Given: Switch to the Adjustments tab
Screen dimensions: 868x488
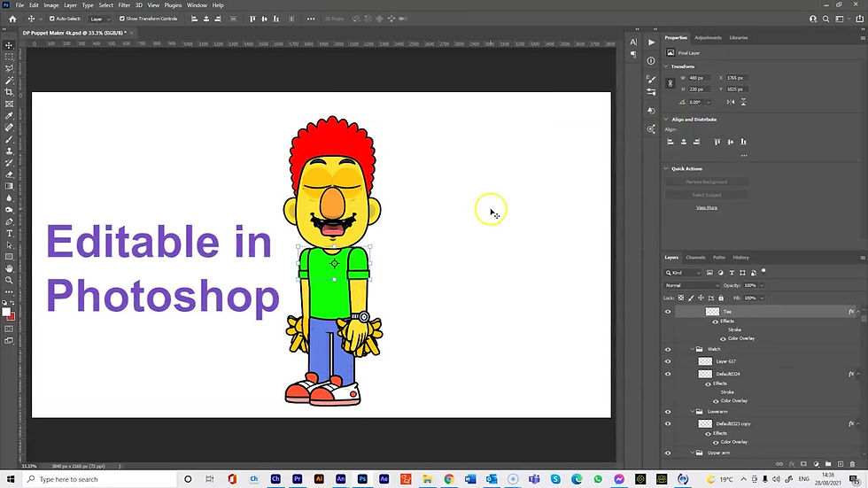Looking at the screenshot, I should click(x=708, y=37).
